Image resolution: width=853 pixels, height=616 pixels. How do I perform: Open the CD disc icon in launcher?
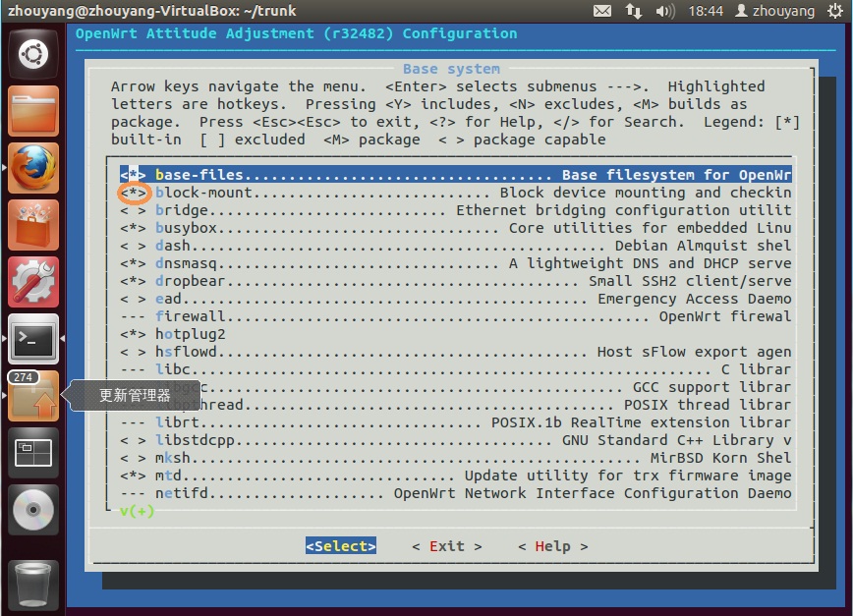pos(33,511)
